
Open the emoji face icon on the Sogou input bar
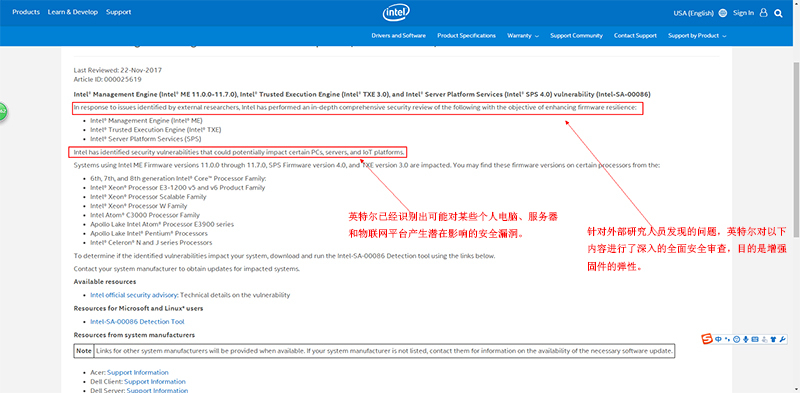(x=736, y=339)
